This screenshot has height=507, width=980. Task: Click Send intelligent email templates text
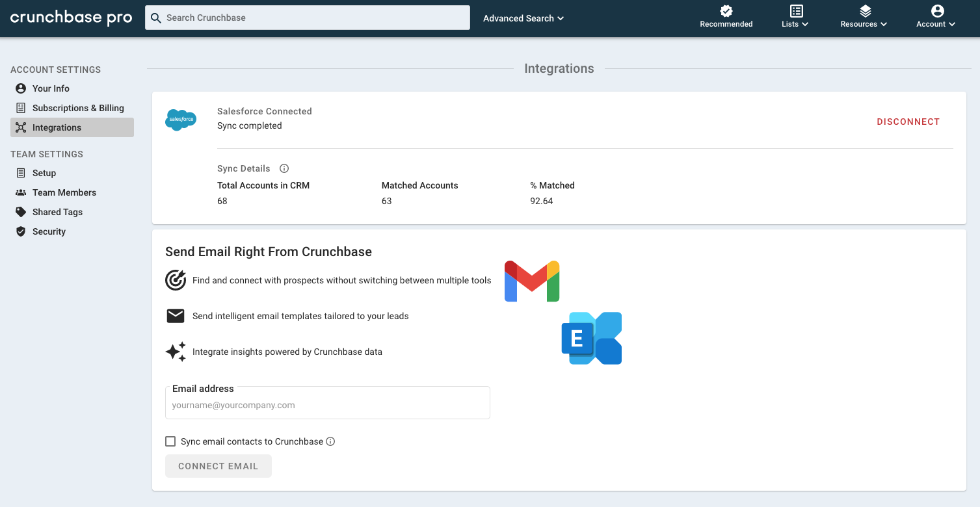pos(300,316)
